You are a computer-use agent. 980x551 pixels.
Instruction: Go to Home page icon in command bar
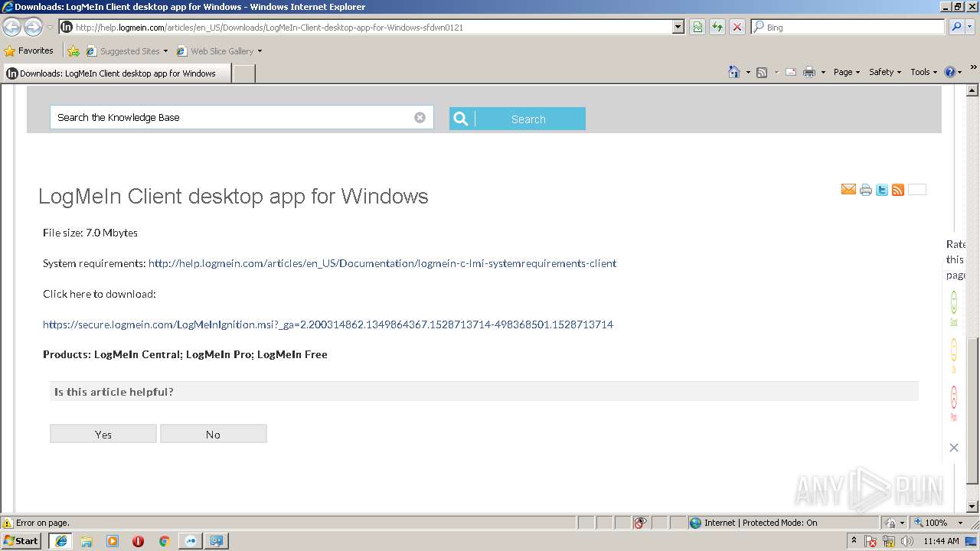[733, 72]
